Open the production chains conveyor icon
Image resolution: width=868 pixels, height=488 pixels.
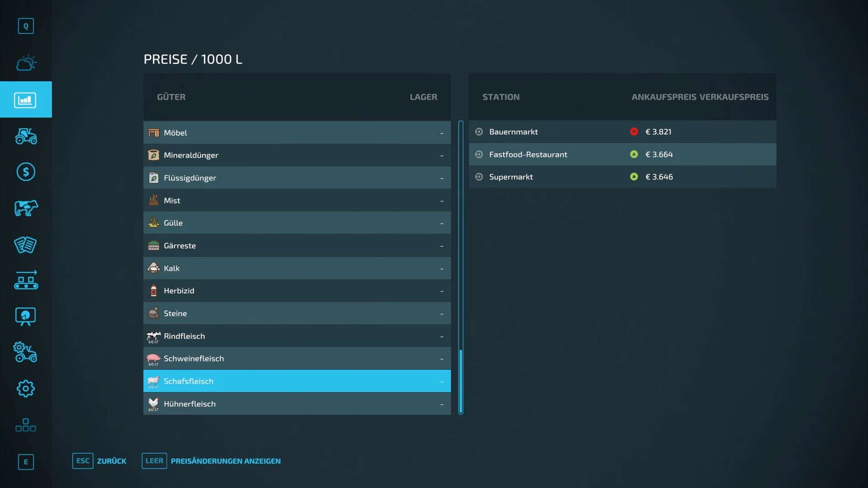[x=26, y=280]
